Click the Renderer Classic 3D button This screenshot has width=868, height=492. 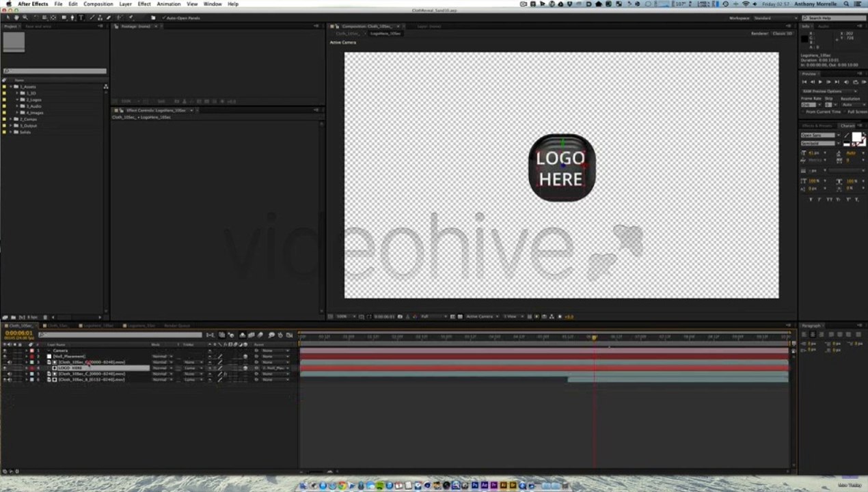(782, 33)
